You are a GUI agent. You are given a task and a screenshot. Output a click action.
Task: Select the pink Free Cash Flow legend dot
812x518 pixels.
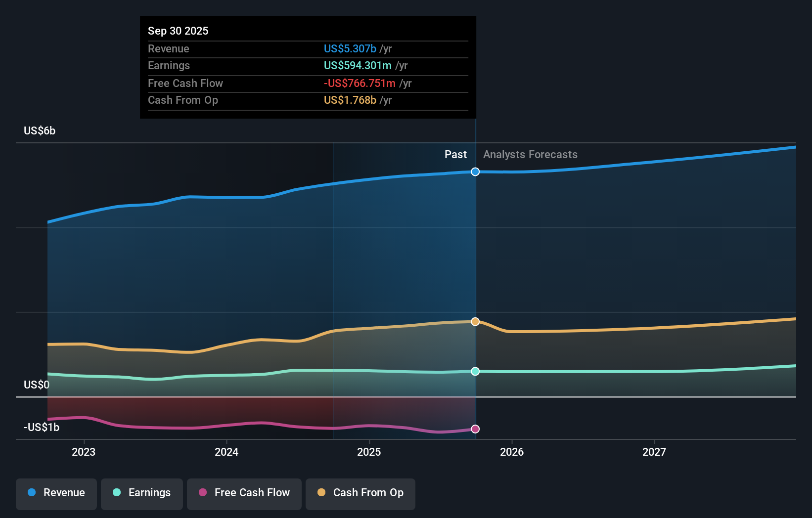202,493
